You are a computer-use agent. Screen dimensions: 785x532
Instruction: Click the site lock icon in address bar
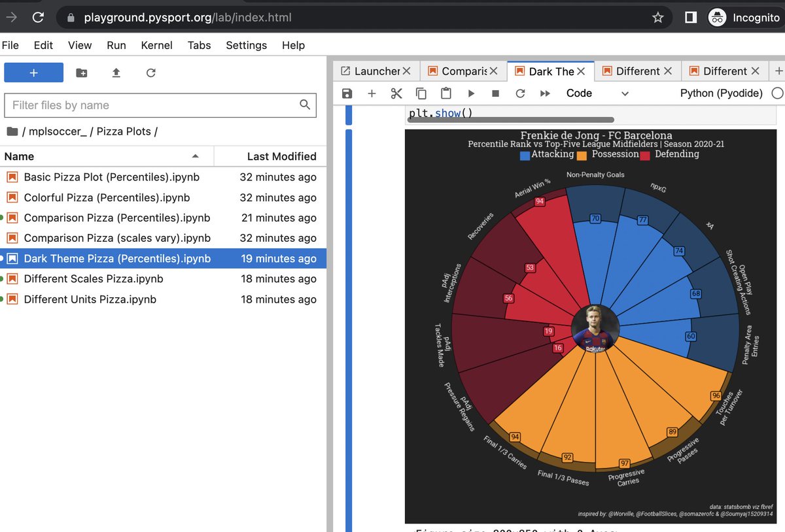(x=71, y=18)
